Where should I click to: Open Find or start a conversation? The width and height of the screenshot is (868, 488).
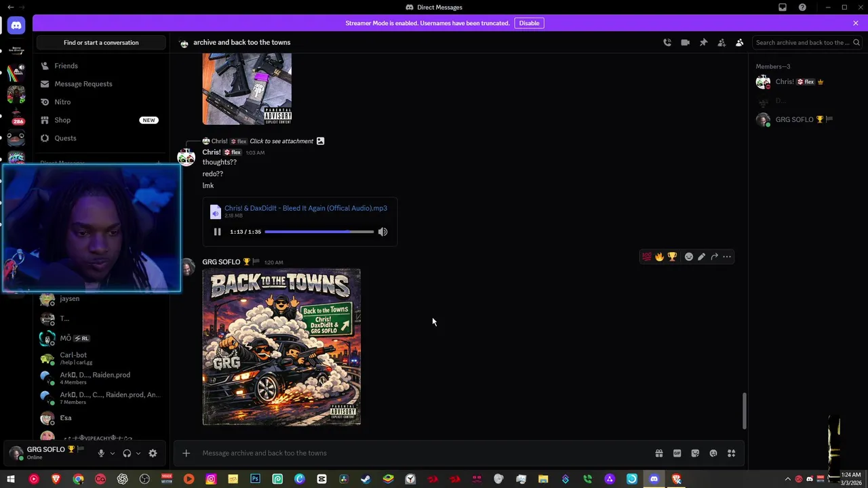click(101, 43)
